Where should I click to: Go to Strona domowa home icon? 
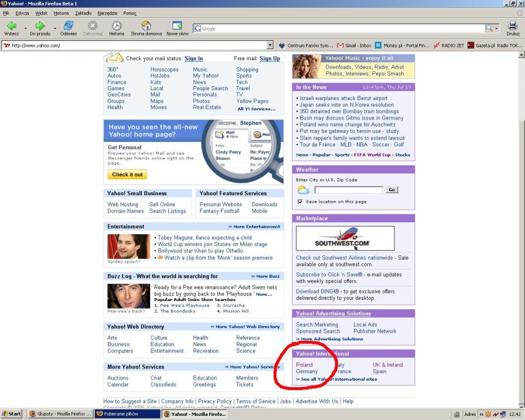(146, 26)
